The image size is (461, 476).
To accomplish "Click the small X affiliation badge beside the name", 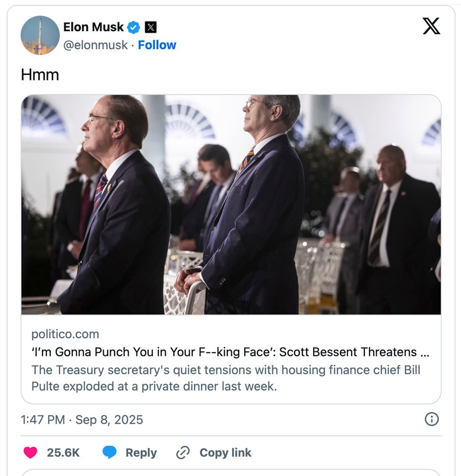I will pyautogui.click(x=150, y=27).
